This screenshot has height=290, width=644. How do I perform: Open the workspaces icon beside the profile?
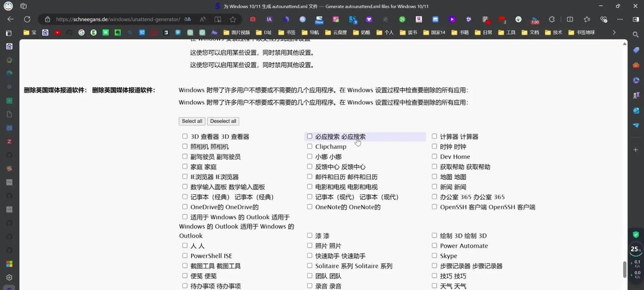tap(24, 6)
